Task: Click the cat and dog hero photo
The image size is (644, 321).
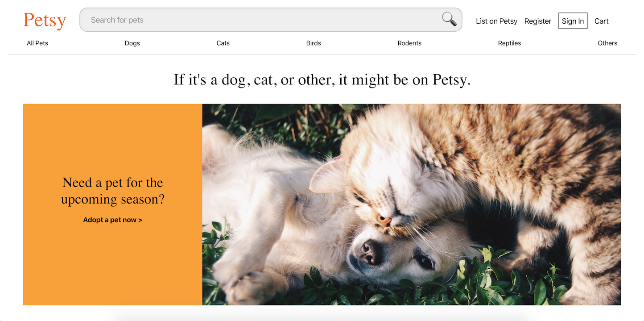Action: (411, 204)
